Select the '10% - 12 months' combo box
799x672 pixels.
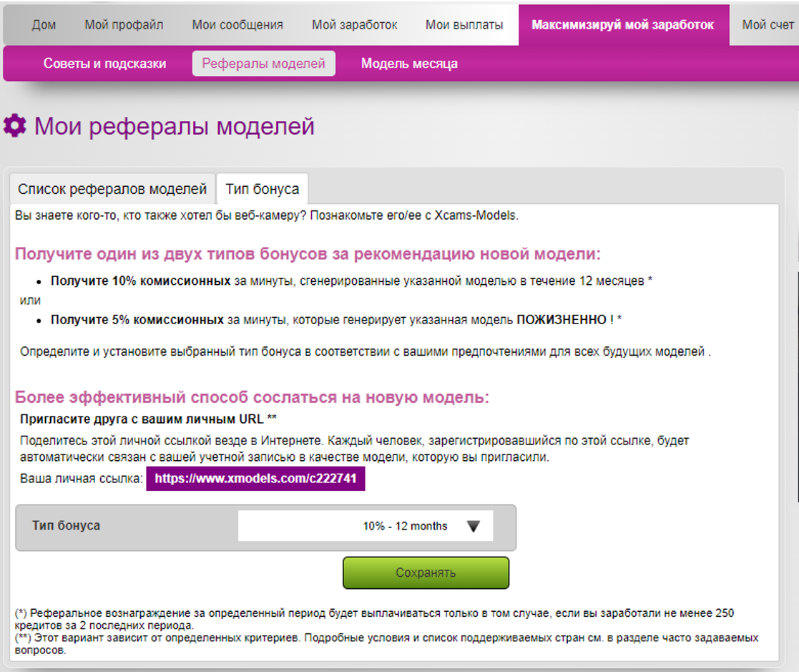tap(366, 526)
